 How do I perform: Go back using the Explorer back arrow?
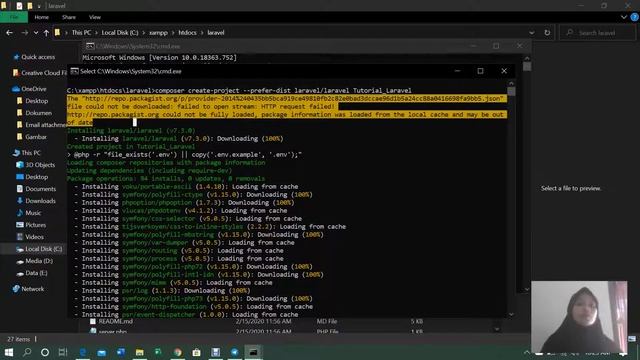point(9,33)
